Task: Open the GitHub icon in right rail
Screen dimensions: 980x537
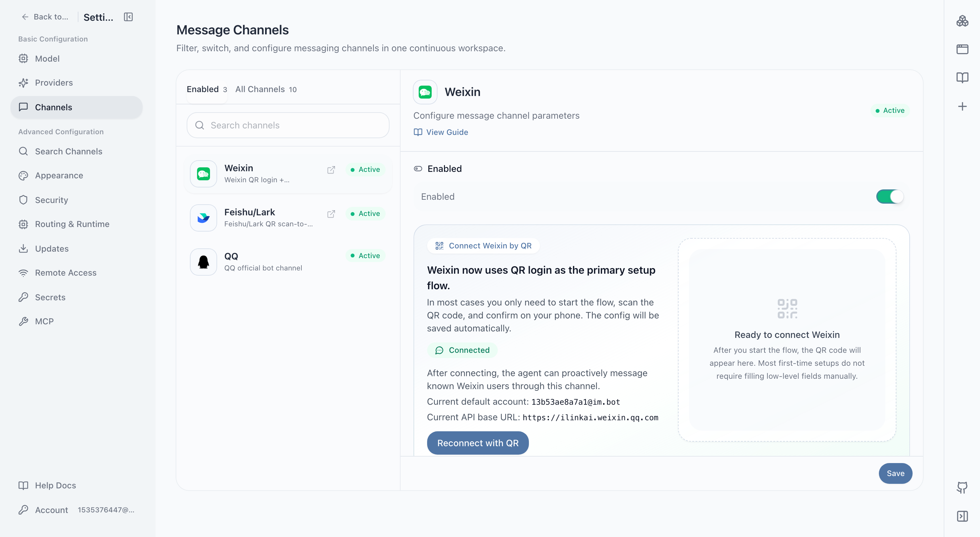Action: 962,487
